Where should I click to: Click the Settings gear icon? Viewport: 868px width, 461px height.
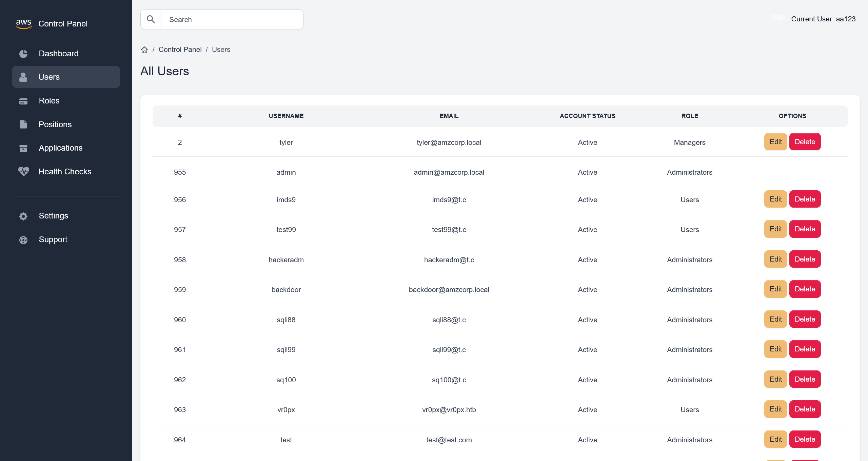click(23, 216)
